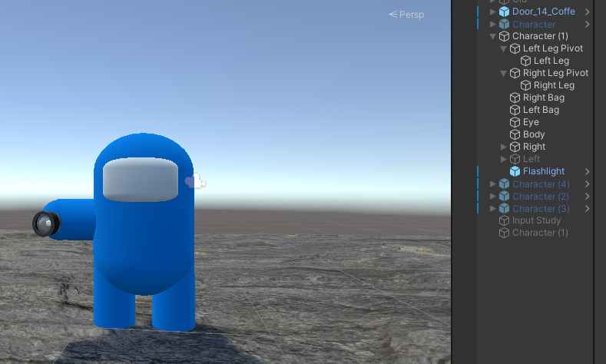Open Character (4) prefab via right chevron
This screenshot has height=364, width=606.
pyautogui.click(x=587, y=184)
